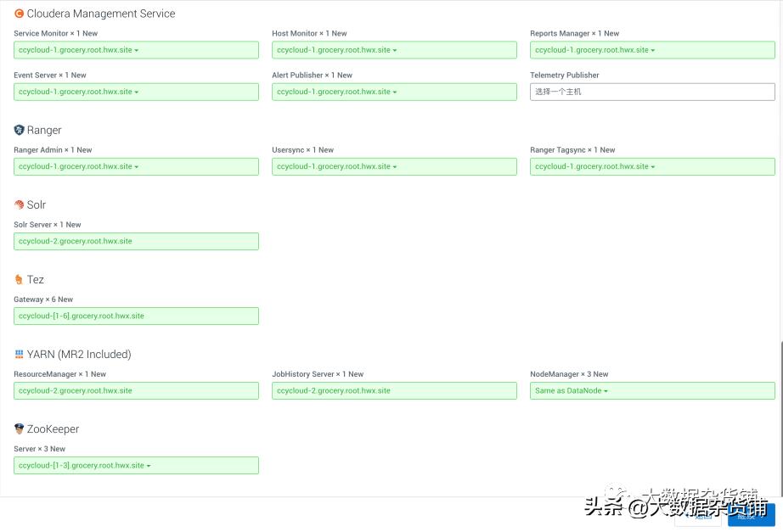Click the 'YARN (MR2 Included)' heading
The height and width of the screenshot is (532, 783).
(79, 355)
